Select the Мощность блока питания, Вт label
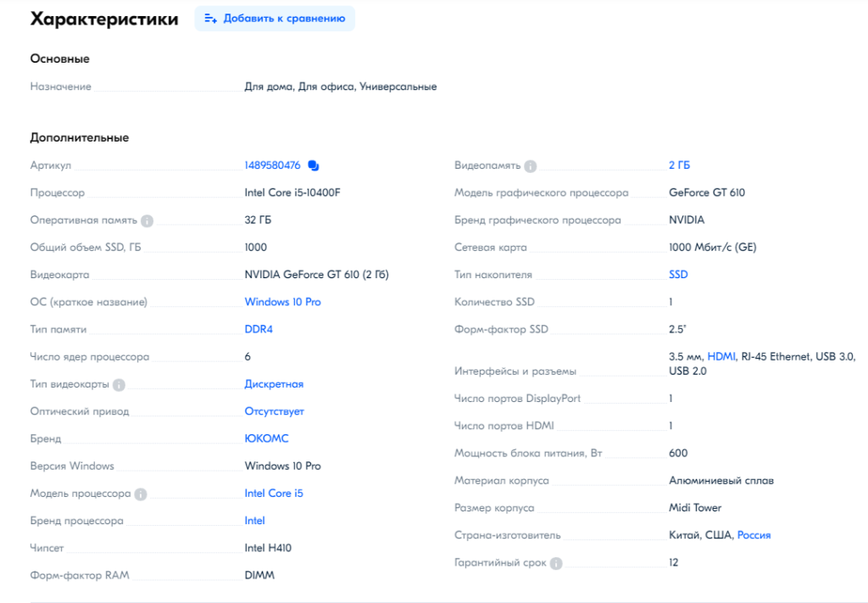The image size is (868, 603). 528,453
